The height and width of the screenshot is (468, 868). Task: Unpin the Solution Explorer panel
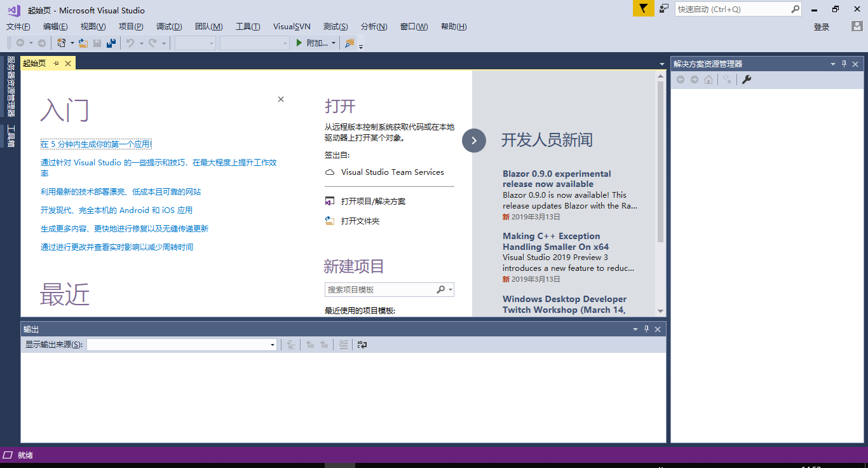pyautogui.click(x=844, y=64)
